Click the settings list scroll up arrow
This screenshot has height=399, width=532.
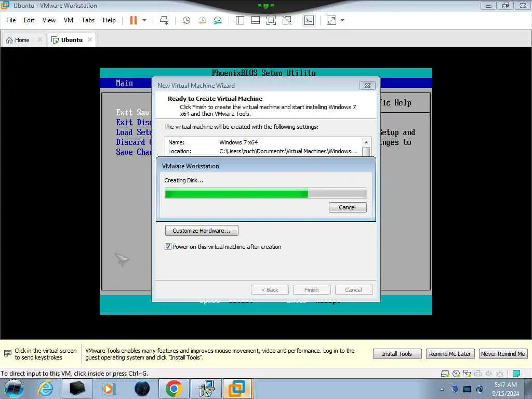point(366,142)
